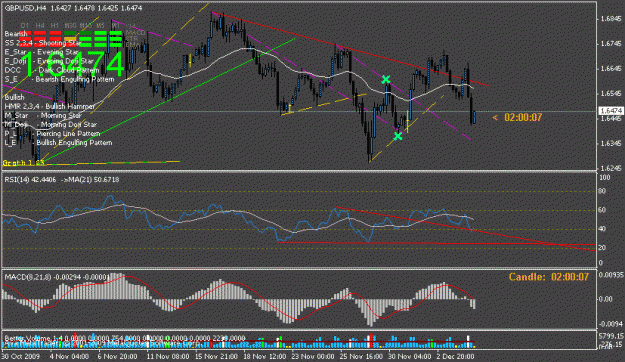625x362 pixels.
Task: Click the 02:00:07 countdown beside the last candle
Action: click(x=523, y=117)
